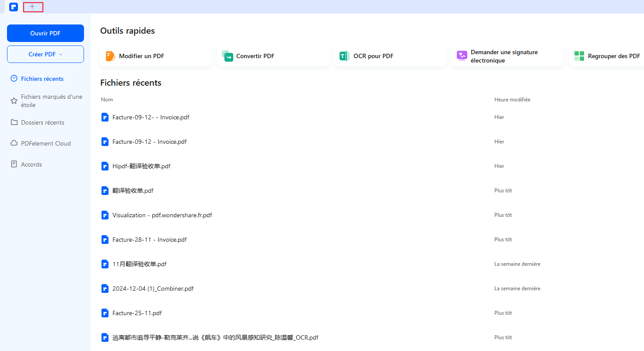Screen dimensions: 644x351
Task: Open the 陈温馨_OCR.pdf file
Action: 215,337
